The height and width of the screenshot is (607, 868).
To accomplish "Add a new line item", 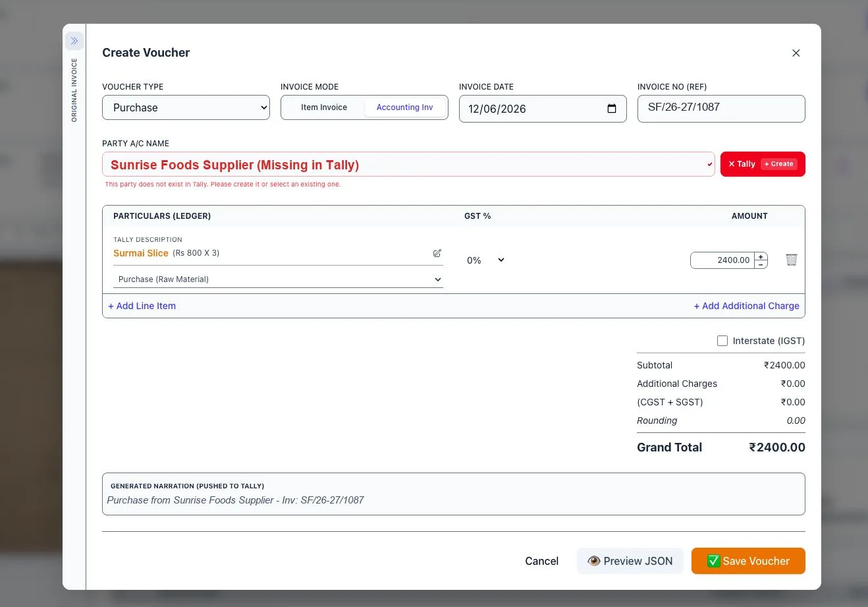I will click(142, 306).
